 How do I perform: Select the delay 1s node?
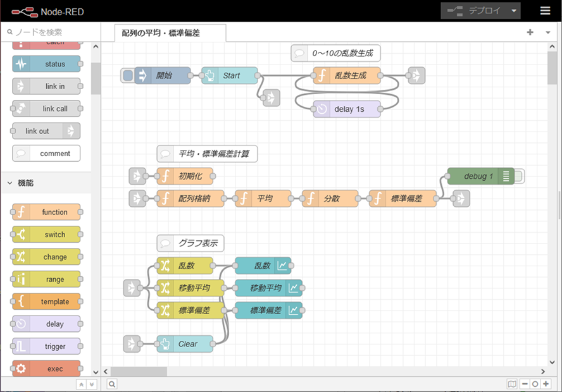[x=348, y=109]
